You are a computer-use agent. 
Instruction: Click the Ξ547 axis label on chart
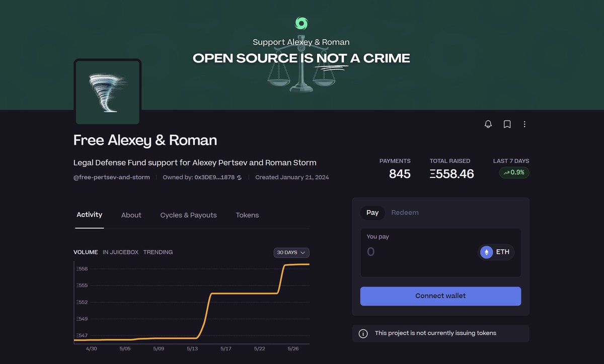pos(82,335)
